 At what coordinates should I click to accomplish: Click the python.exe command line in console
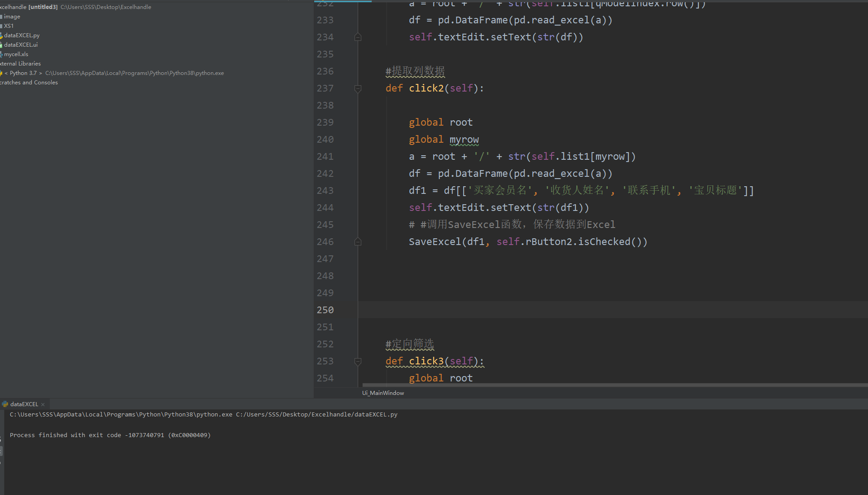tap(203, 414)
